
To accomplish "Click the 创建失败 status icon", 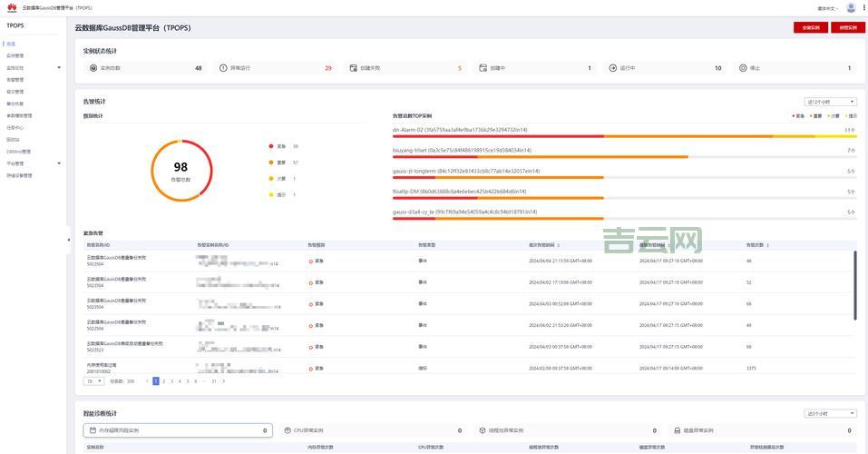I will point(353,68).
